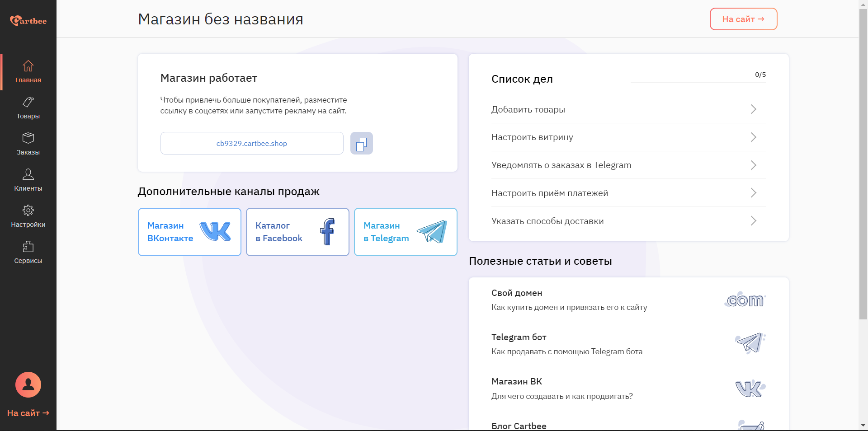Open the Блог Cartbee article
The height and width of the screenshot is (431, 868).
tap(628, 425)
